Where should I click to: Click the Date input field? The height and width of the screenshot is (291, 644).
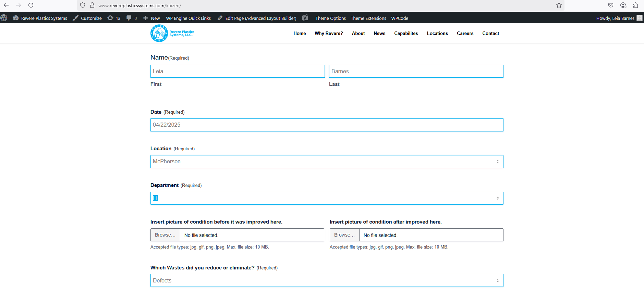(x=327, y=125)
